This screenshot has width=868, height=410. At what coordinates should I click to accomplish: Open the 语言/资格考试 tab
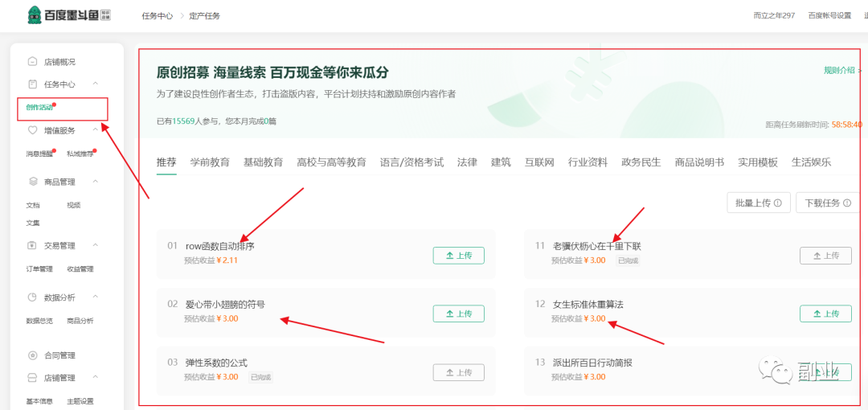(411, 162)
